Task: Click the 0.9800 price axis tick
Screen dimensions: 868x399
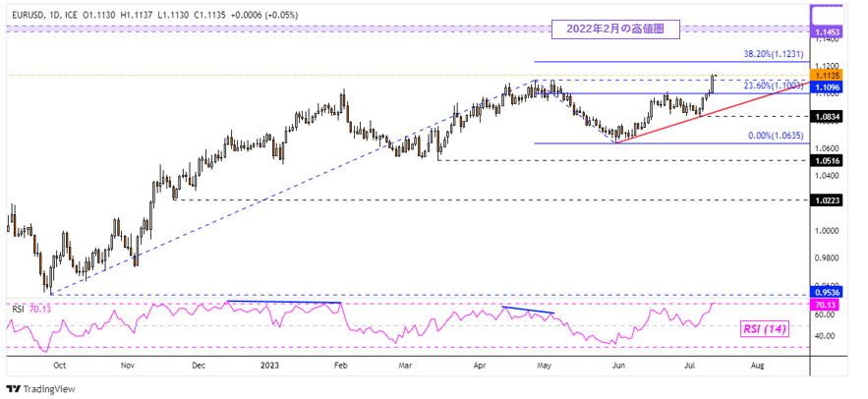Action: 826,257
